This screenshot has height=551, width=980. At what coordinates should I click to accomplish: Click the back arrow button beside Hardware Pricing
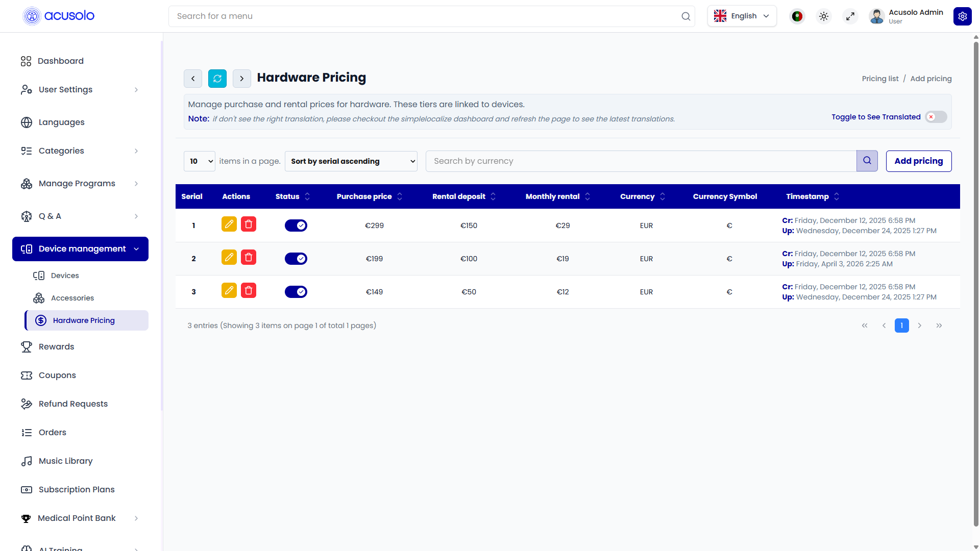pyautogui.click(x=193, y=79)
